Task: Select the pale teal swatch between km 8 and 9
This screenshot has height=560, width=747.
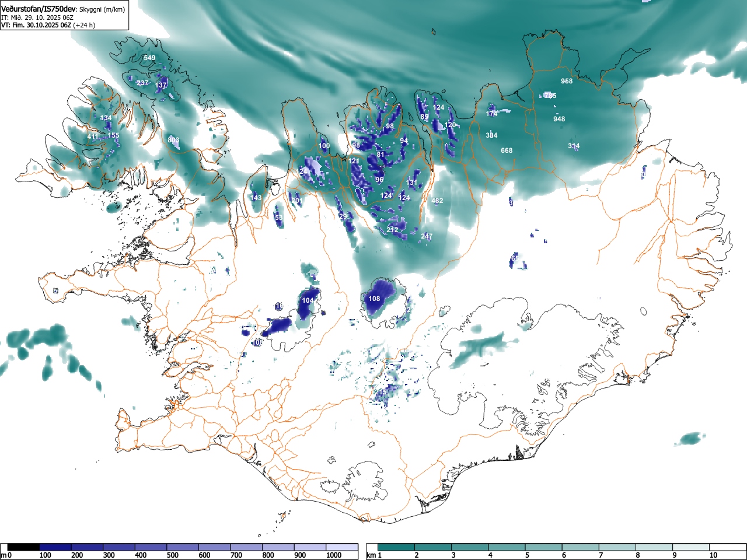Action: [x=653, y=547]
